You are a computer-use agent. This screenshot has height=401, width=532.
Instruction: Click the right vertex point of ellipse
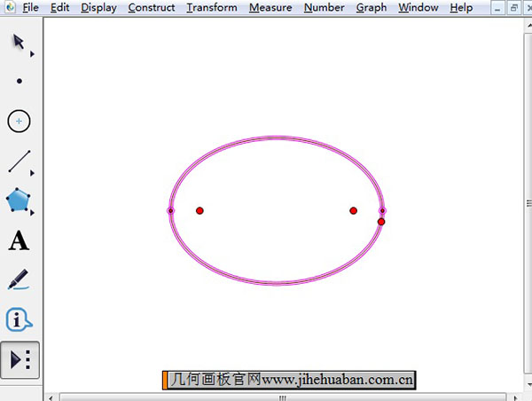[382, 210]
